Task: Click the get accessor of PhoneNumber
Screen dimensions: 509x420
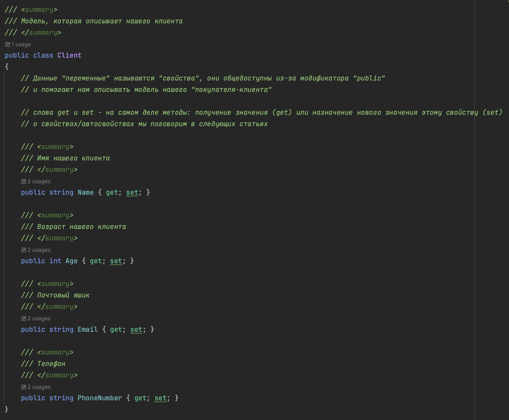Action: [x=140, y=398]
